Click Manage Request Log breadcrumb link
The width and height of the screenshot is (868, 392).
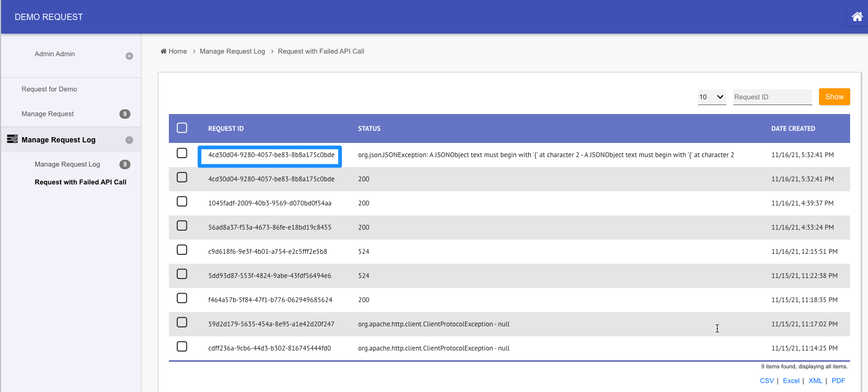tap(232, 51)
